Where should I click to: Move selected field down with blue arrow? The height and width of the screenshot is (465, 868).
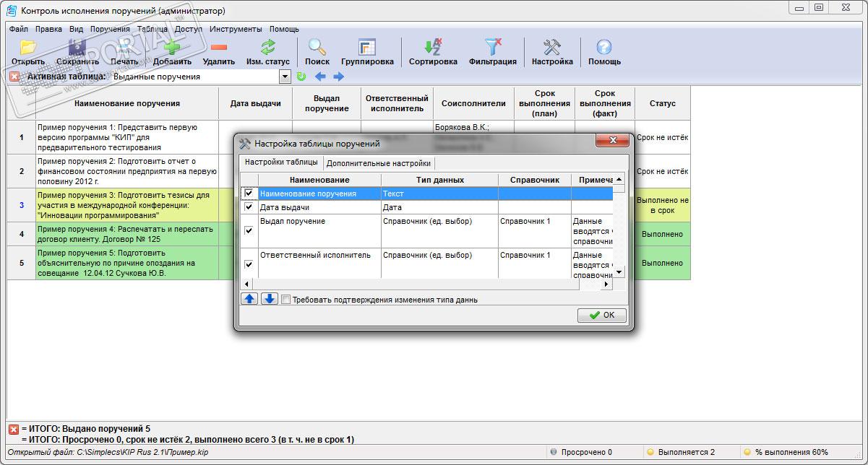tap(269, 299)
